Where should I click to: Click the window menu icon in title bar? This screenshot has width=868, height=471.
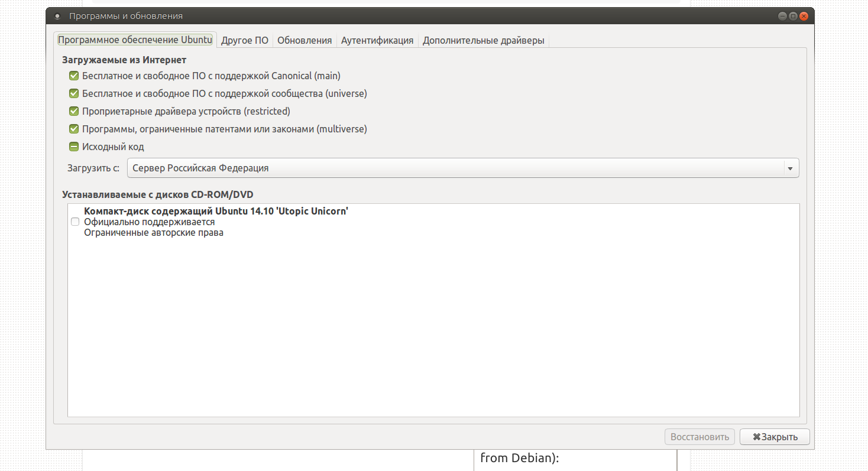tap(57, 16)
